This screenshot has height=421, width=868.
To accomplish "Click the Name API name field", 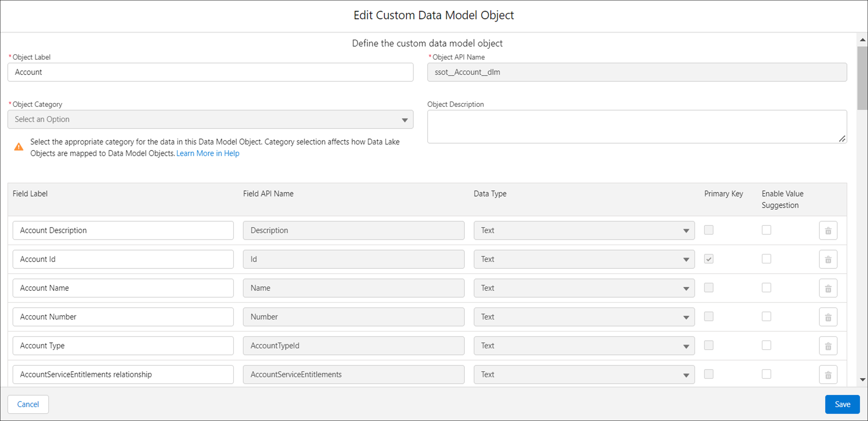I will (354, 288).
